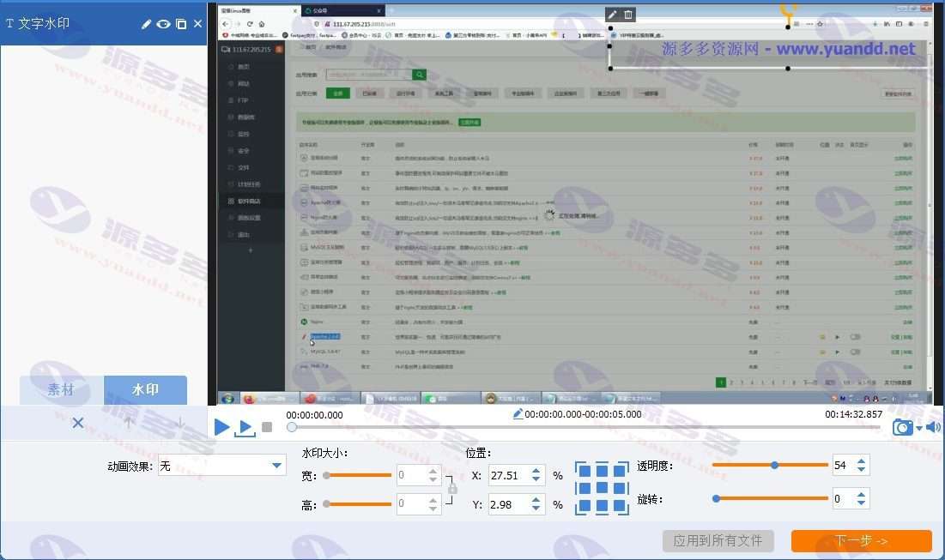This screenshot has width=945, height=560.
Task: Align the watermark to the bottom center
Action: [x=602, y=507]
